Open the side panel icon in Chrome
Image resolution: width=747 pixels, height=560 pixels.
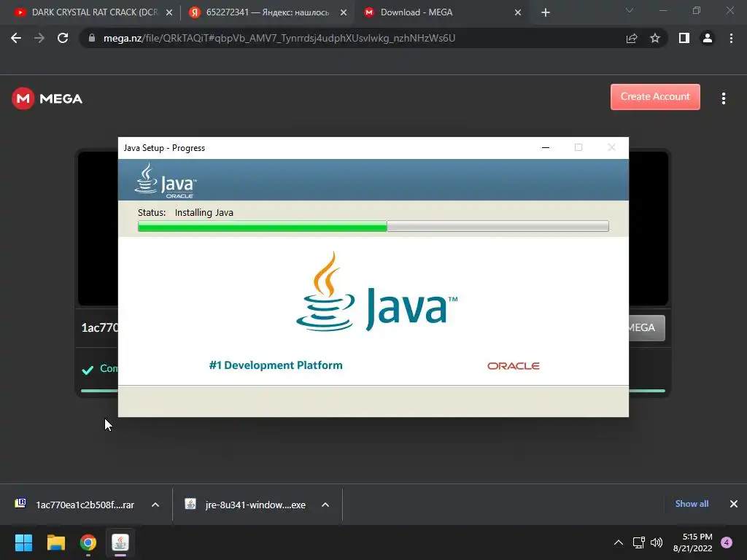(684, 38)
